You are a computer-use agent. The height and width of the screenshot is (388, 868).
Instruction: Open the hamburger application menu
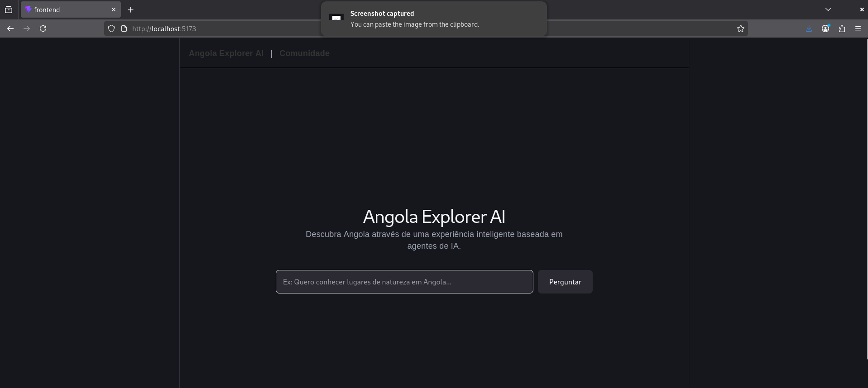click(x=858, y=28)
